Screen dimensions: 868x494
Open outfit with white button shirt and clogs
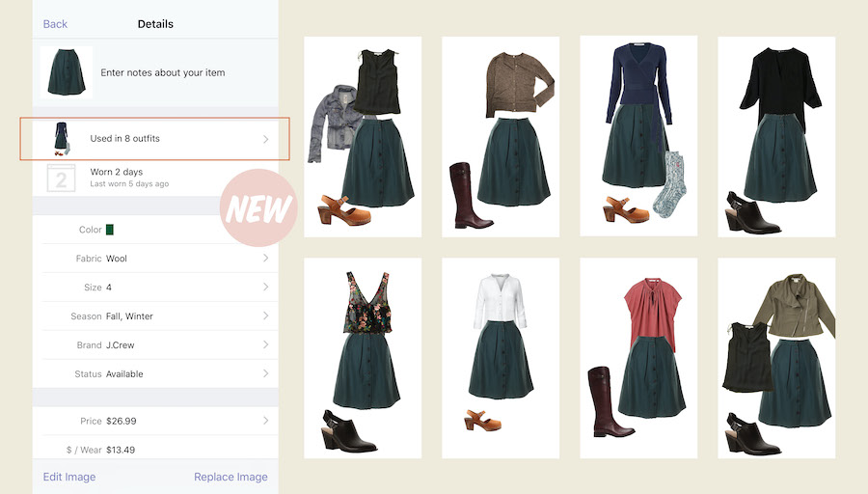pyautogui.click(x=501, y=358)
